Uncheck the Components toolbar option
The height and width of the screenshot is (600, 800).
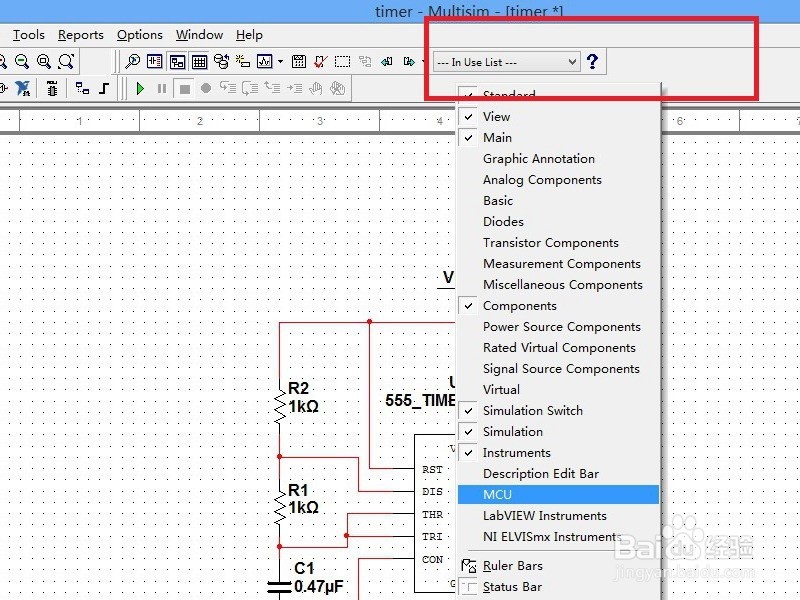click(x=558, y=306)
